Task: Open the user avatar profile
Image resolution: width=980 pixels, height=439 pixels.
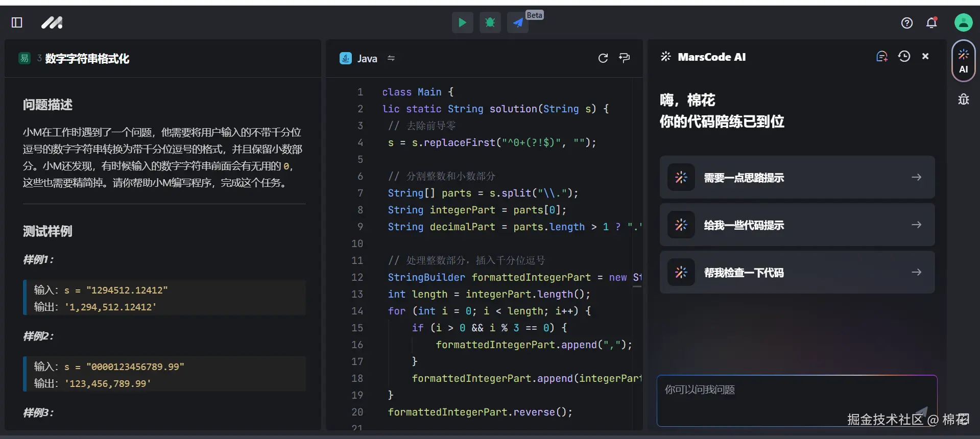Action: click(963, 22)
